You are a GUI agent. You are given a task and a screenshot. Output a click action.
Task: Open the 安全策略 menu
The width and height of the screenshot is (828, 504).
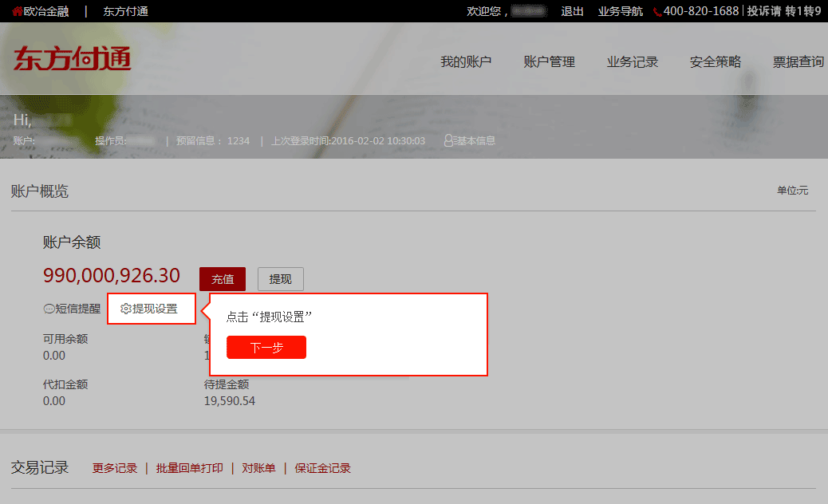pos(715,61)
